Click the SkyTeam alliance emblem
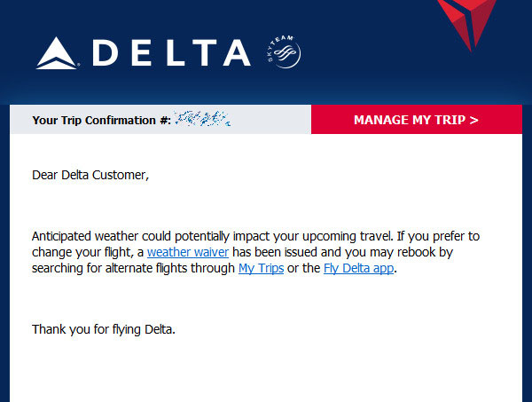Viewport: 532px width, 402px height. pos(284,51)
